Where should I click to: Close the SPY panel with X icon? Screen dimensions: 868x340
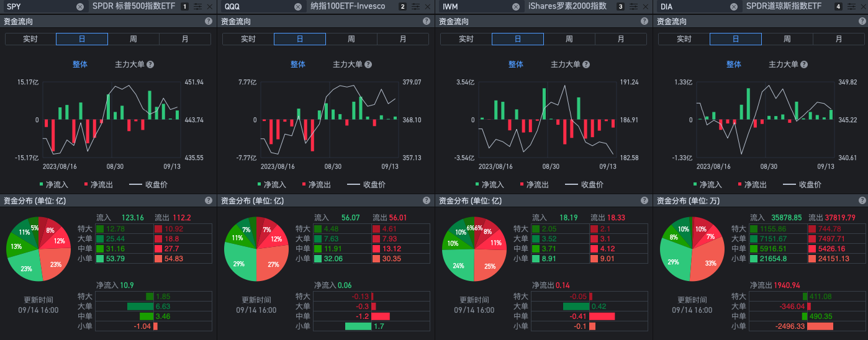tap(209, 7)
